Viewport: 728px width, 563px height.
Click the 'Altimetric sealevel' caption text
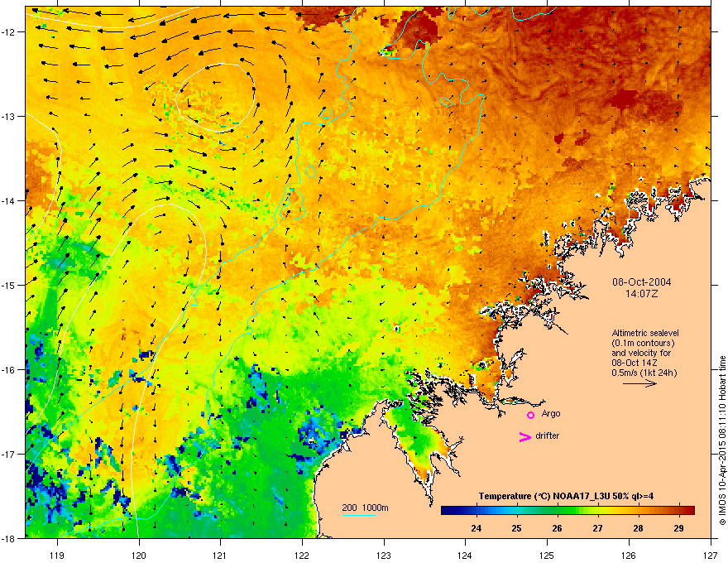tap(645, 333)
